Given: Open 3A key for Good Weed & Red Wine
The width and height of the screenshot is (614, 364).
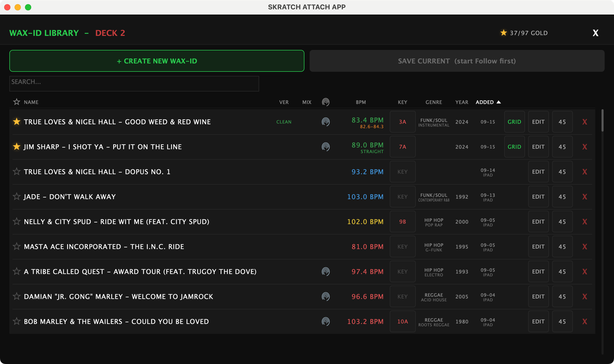Looking at the screenshot, I should pyautogui.click(x=403, y=122).
